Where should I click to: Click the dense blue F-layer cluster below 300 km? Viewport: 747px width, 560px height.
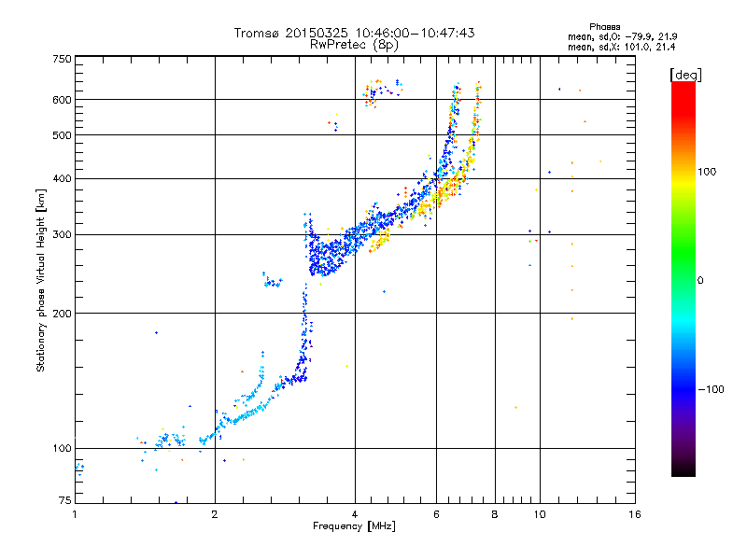(326, 258)
